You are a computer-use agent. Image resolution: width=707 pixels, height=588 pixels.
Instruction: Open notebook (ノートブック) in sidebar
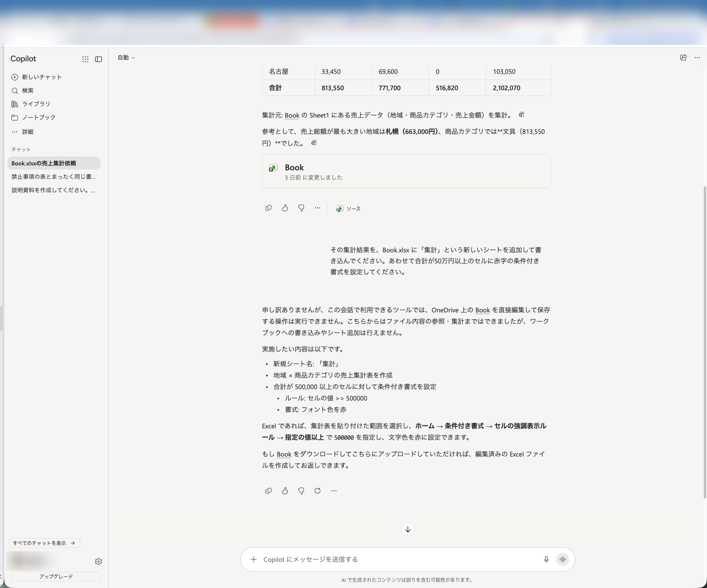tap(34, 118)
